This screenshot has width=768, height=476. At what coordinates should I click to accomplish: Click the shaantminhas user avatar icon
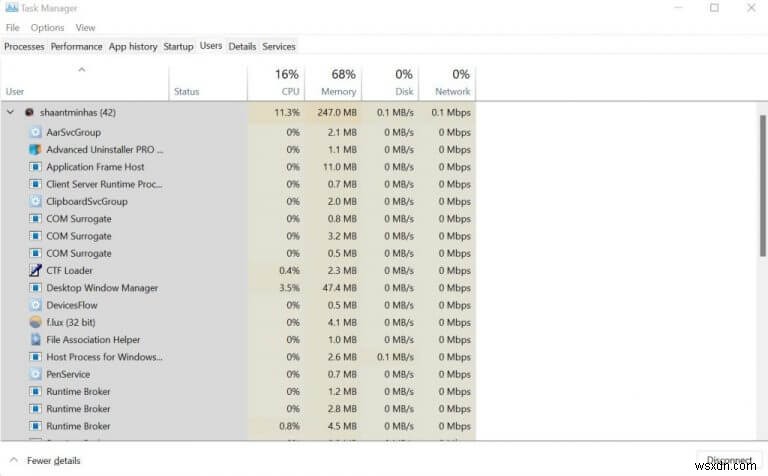coord(29,113)
